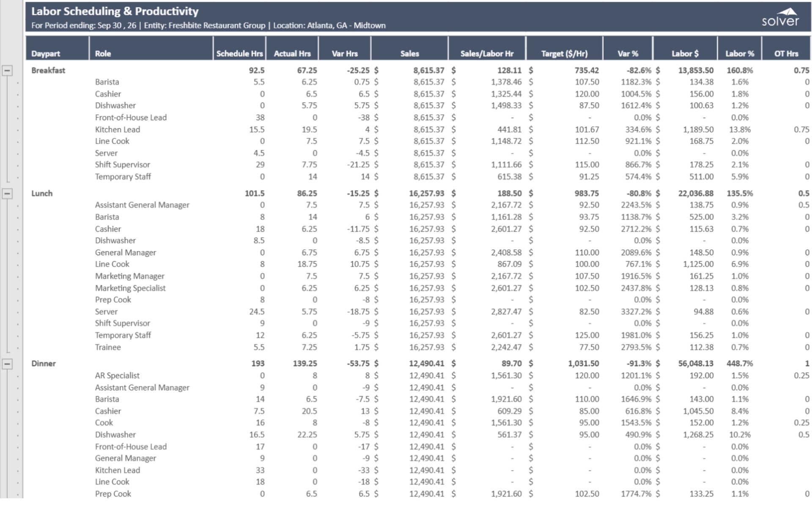This screenshot has height=508, width=812.
Task: Select the Dinner daypart label cell
Action: click(44, 364)
